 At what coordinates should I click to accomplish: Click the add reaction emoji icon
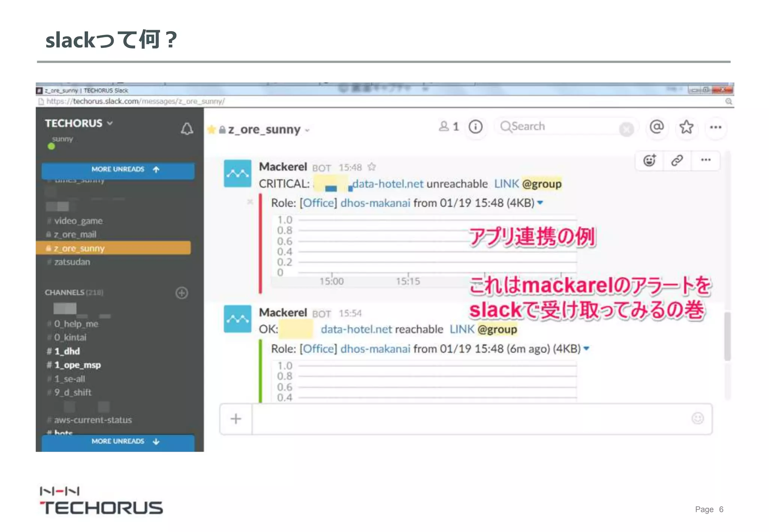coord(650,161)
